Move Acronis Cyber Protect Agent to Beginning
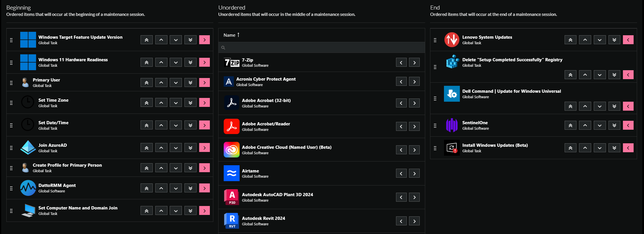The image size is (644, 234). click(401, 82)
